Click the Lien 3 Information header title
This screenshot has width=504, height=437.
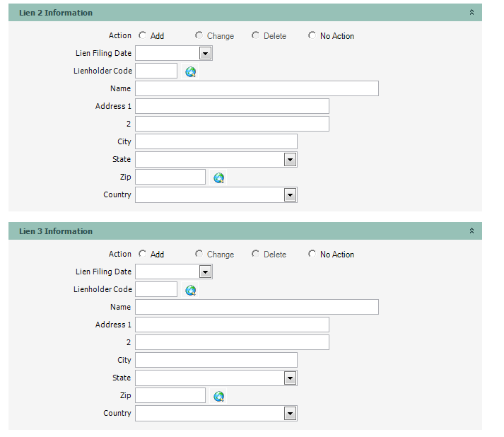[x=56, y=231]
